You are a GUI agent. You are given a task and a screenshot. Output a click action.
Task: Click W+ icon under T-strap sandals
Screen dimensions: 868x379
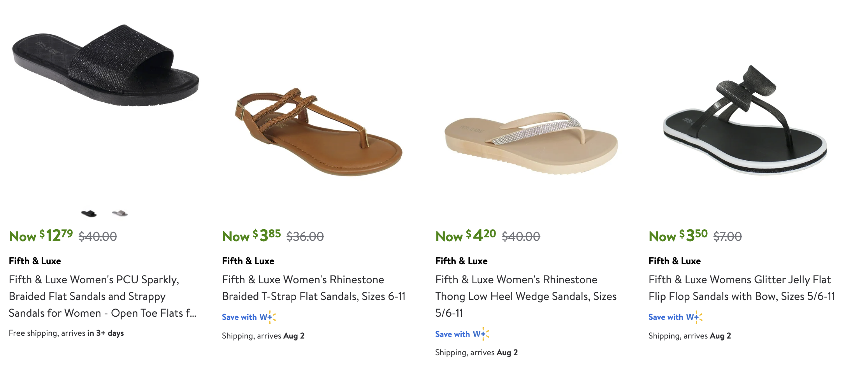click(x=268, y=317)
